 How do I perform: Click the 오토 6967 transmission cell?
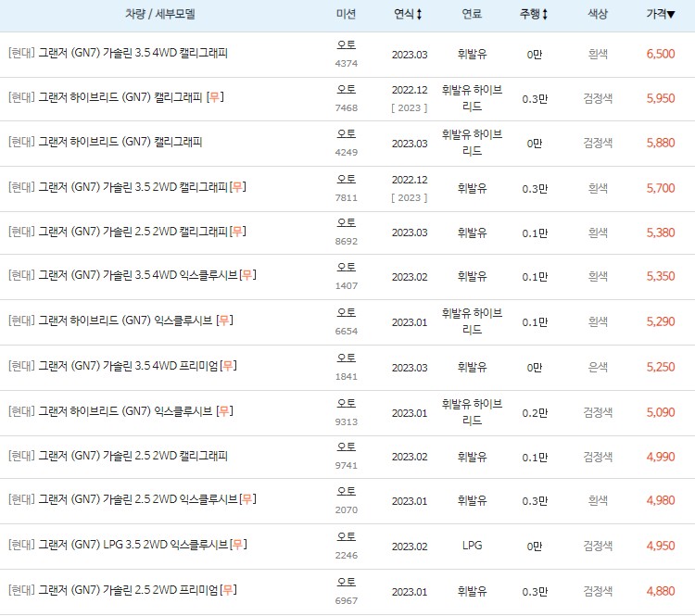(347, 591)
